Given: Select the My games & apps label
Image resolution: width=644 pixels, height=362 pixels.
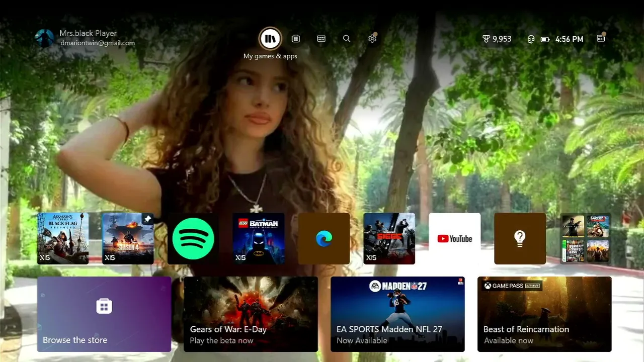Looking at the screenshot, I should 270,56.
